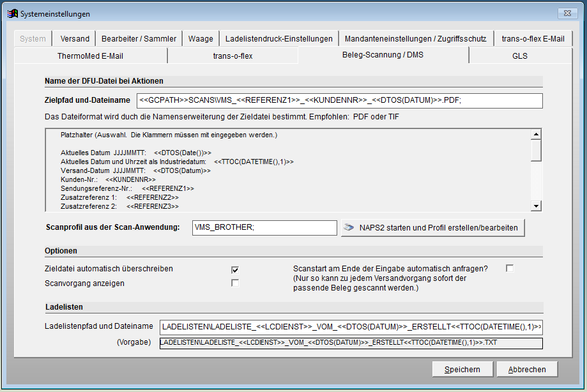587x392 pixels.
Task: Click the Systemeinstellungen title bar icon
Action: pyautogui.click(x=13, y=13)
